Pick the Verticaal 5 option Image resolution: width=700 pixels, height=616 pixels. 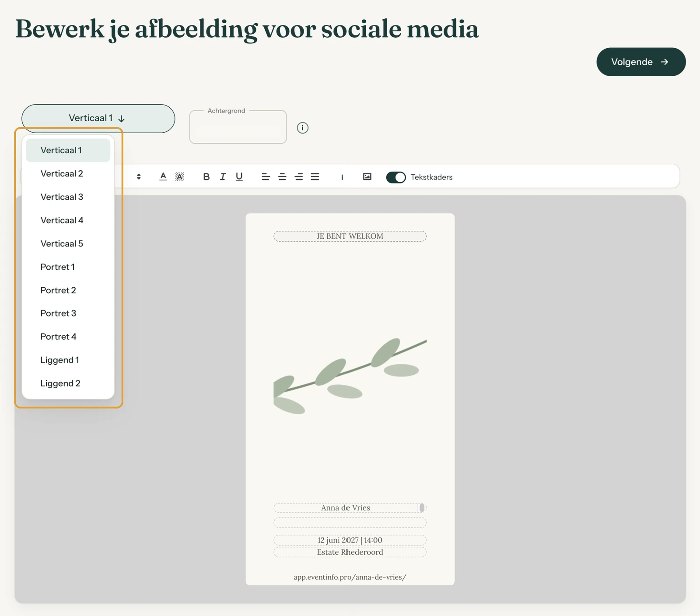click(x=68, y=243)
